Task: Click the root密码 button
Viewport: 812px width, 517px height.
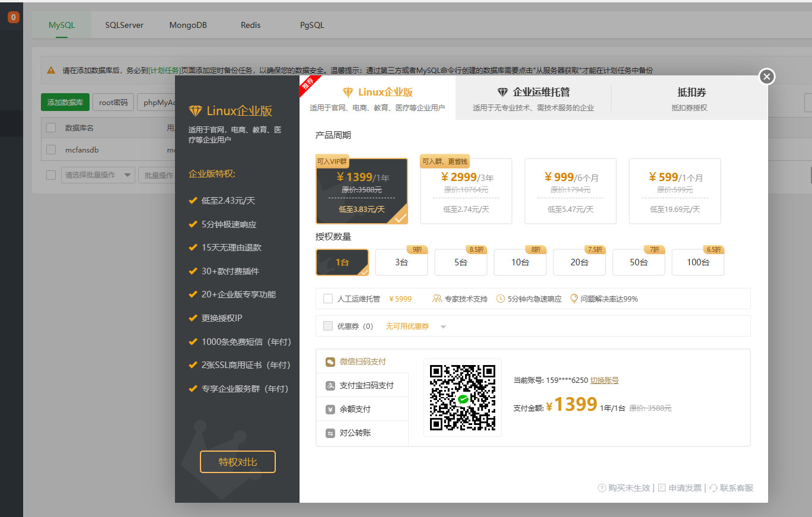Action: point(113,102)
